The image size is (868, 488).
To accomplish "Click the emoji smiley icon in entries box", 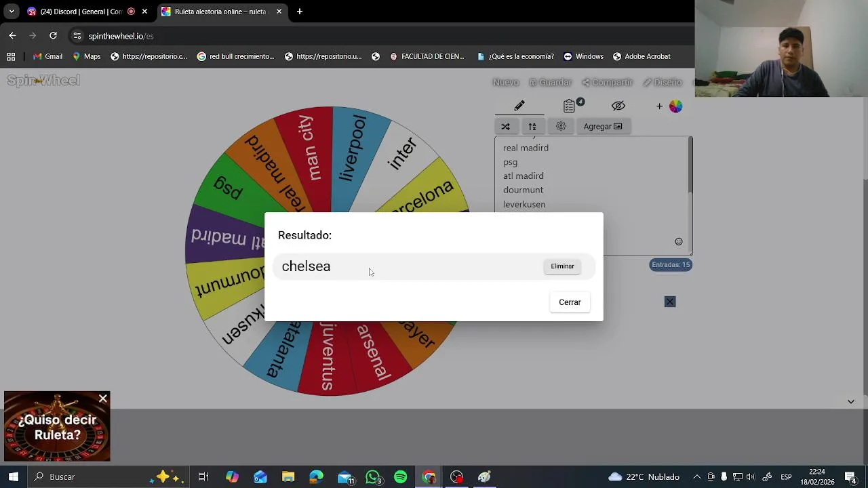I will (679, 242).
